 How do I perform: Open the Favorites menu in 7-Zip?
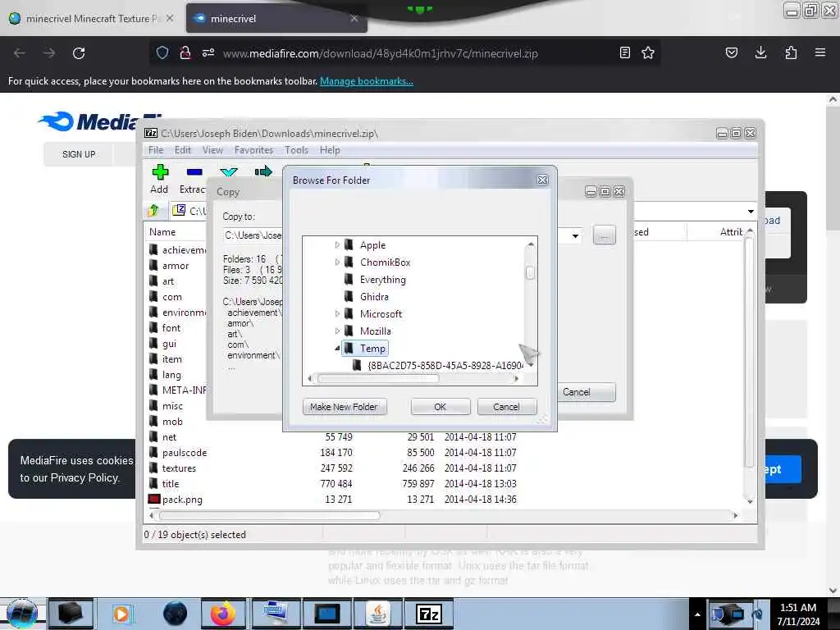[x=253, y=150]
